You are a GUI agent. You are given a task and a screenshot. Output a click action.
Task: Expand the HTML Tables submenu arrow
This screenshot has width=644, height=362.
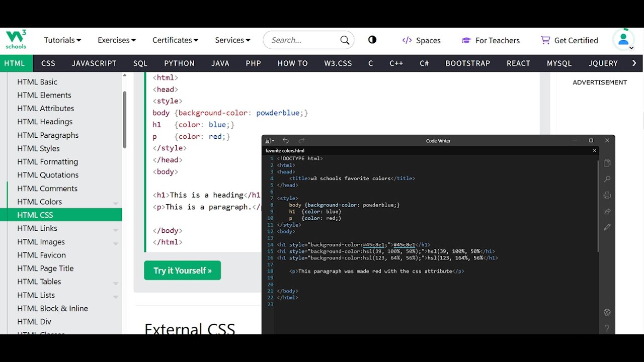click(116, 283)
